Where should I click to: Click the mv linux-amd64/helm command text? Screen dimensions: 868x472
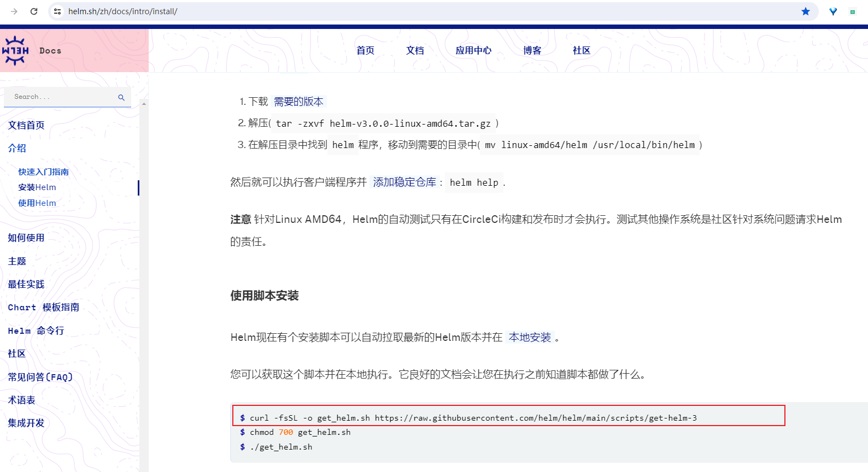coord(590,145)
